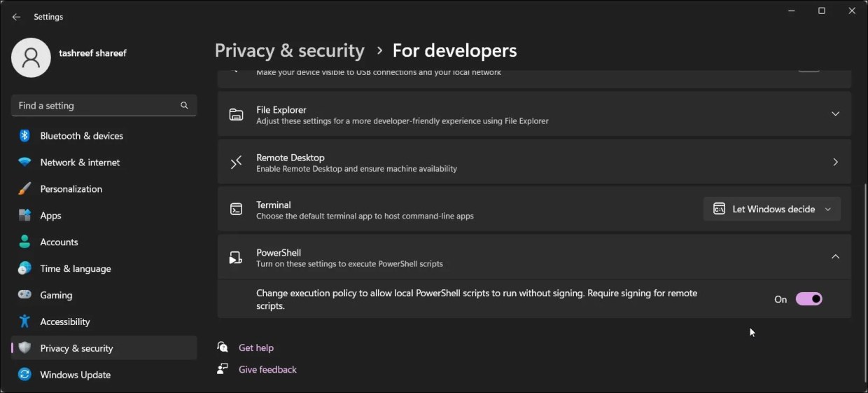
Task: Open the Let Windows decide terminal dropdown
Action: [x=772, y=209]
